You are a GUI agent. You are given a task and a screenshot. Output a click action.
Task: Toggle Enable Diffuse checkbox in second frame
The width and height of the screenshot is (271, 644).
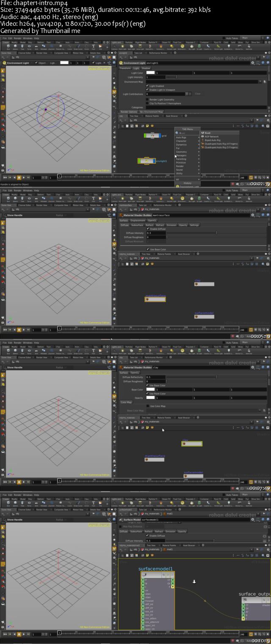point(147,229)
